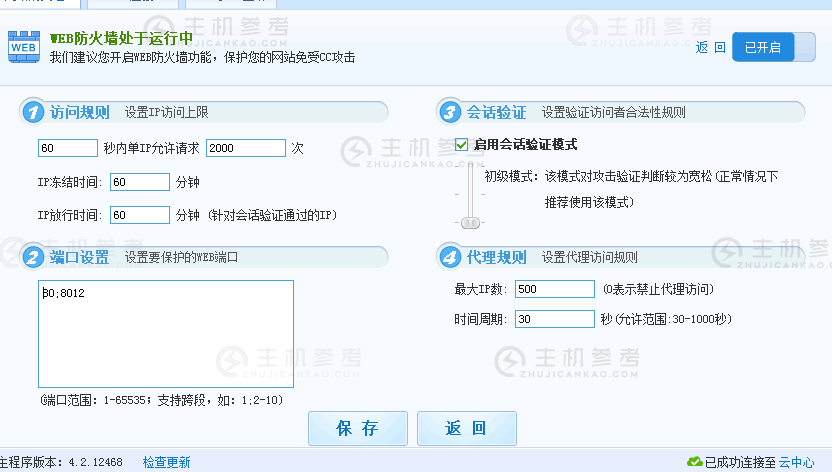This screenshot has height=472, width=832.
Task: Click the 访问规则 section title
Action: point(80,112)
